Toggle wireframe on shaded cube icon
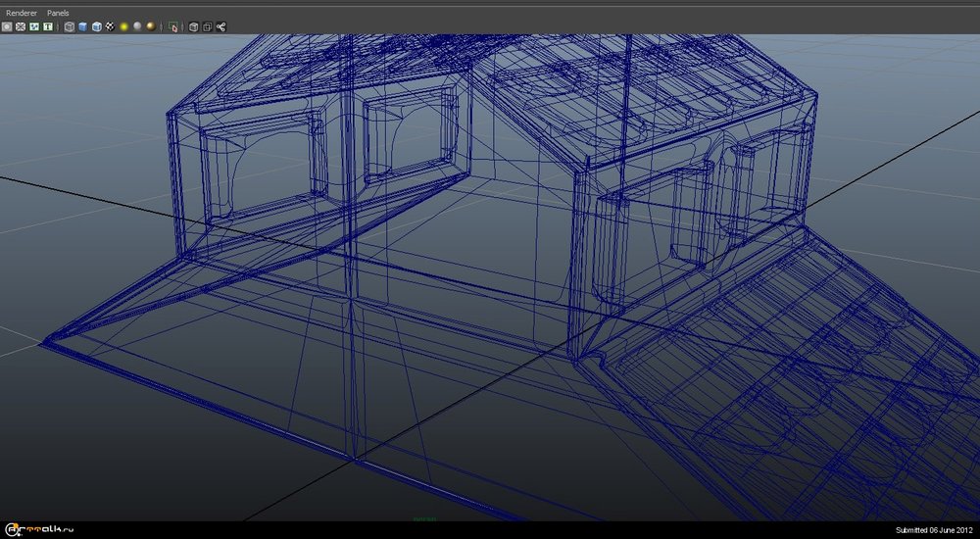The height and width of the screenshot is (539, 980). (97, 27)
